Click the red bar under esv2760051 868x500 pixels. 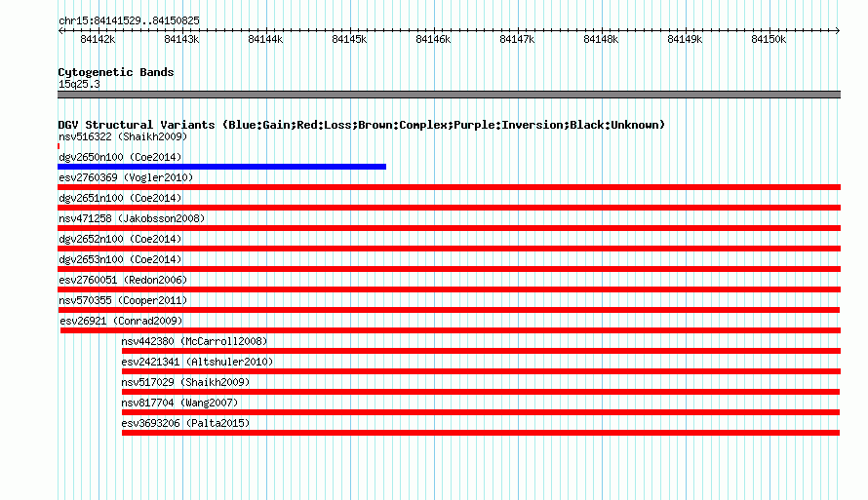(449, 289)
